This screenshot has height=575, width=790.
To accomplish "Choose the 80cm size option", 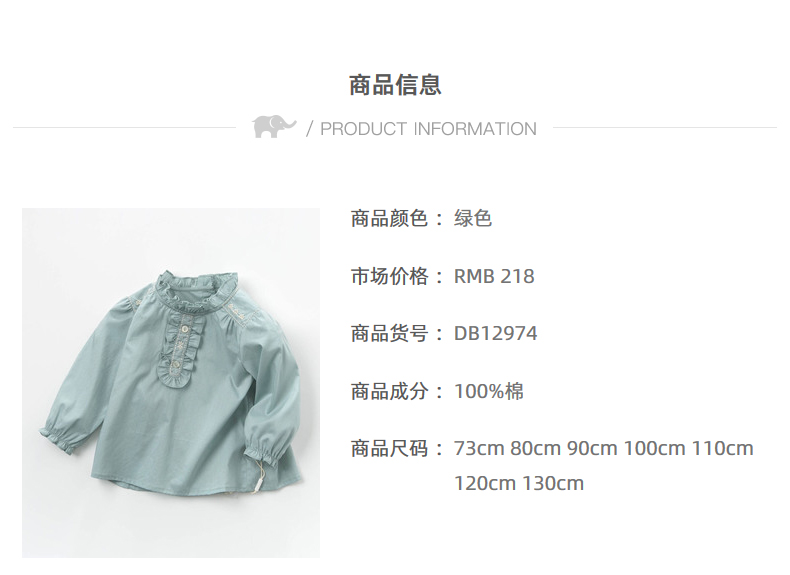I will tap(535, 448).
